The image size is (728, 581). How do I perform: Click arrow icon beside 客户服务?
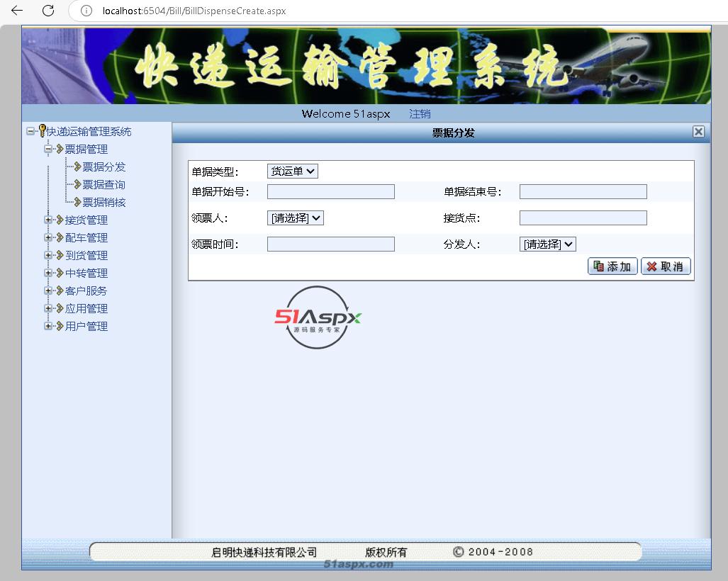pyautogui.click(x=60, y=290)
